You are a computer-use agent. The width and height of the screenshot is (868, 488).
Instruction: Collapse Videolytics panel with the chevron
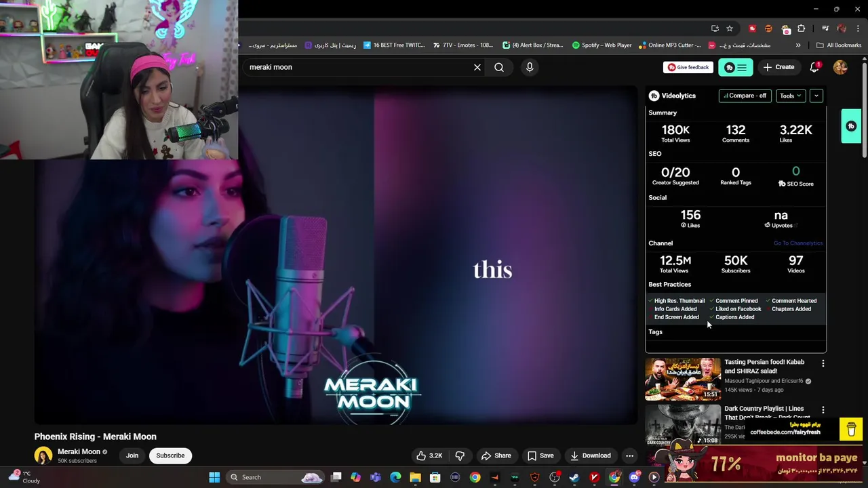816,96
